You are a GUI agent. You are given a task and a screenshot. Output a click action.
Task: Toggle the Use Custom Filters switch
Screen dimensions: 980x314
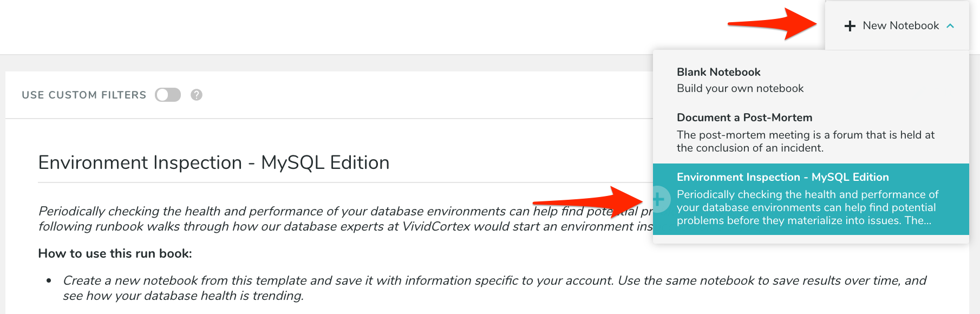pyautogui.click(x=168, y=95)
